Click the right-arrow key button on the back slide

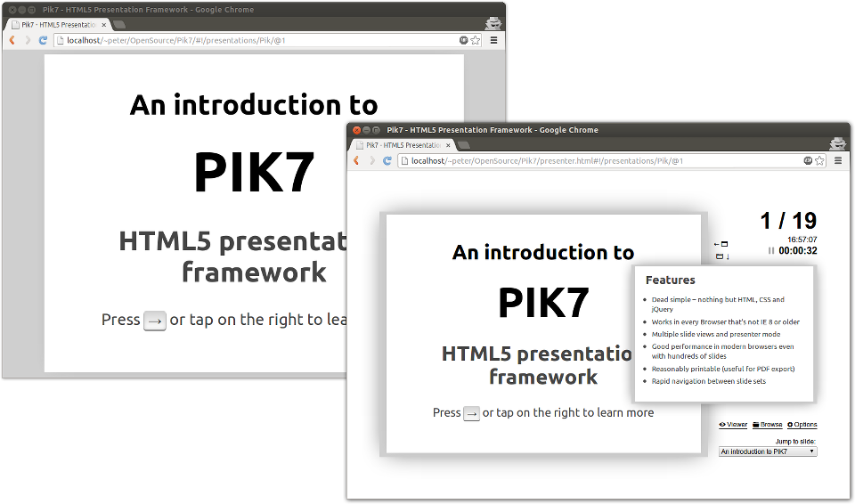[155, 321]
